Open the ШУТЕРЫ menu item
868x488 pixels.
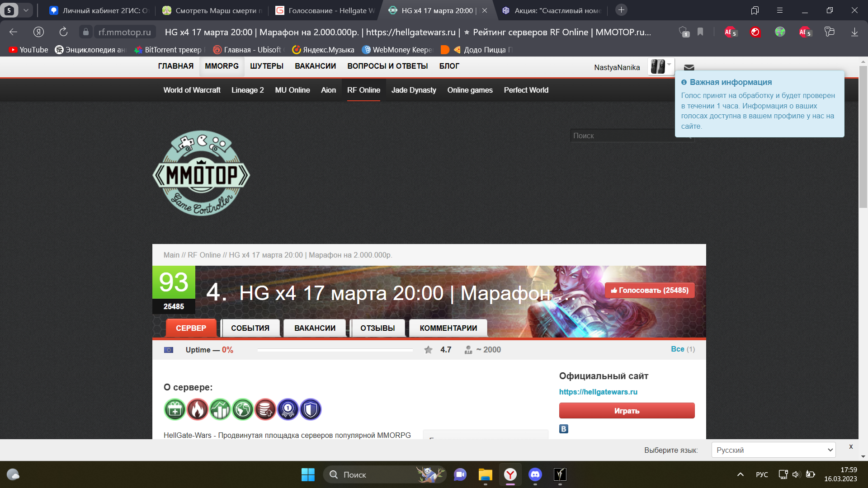(x=267, y=66)
